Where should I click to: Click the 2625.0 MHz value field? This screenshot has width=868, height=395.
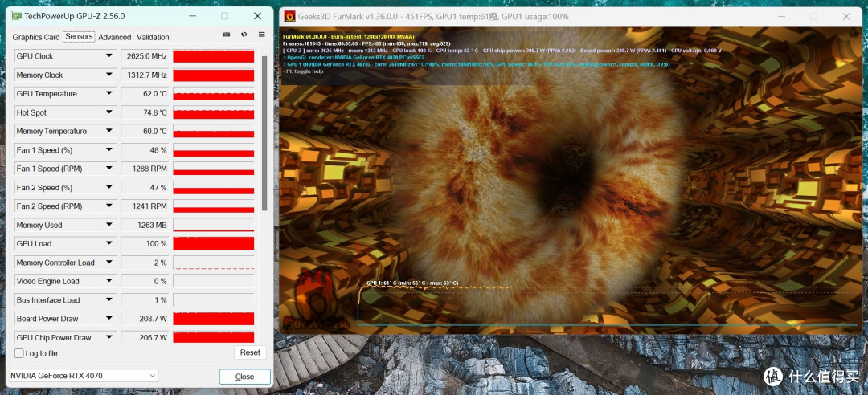tap(145, 56)
